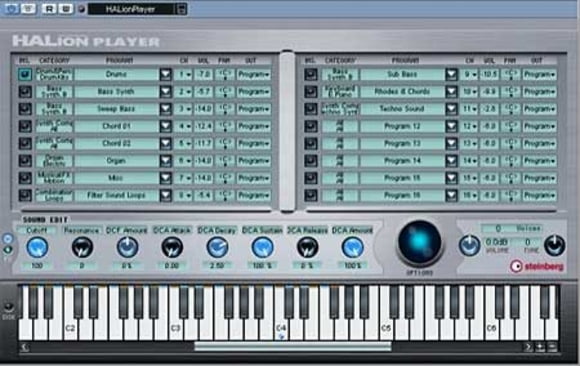Open the HALionPlayer preset name field
580x366 pixels.
coord(132,9)
